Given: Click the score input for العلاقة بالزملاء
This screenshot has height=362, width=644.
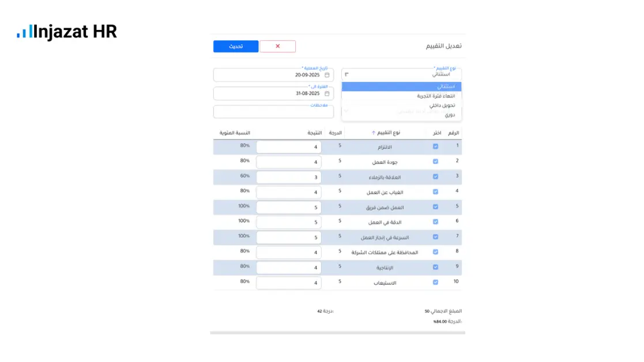Looking at the screenshot, I should pyautogui.click(x=288, y=176).
